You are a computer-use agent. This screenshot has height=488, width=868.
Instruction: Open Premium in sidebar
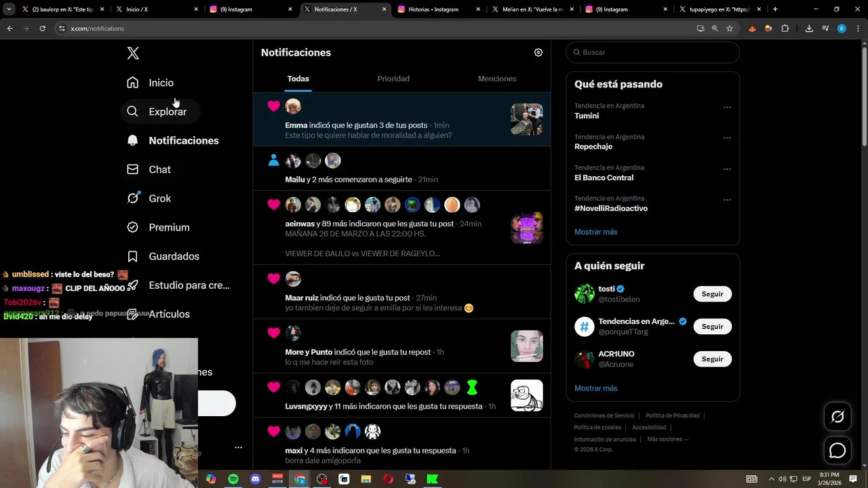pos(158,227)
